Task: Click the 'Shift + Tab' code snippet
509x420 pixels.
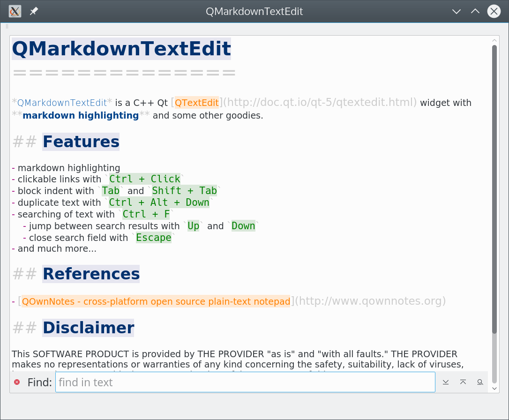Action: click(184, 190)
